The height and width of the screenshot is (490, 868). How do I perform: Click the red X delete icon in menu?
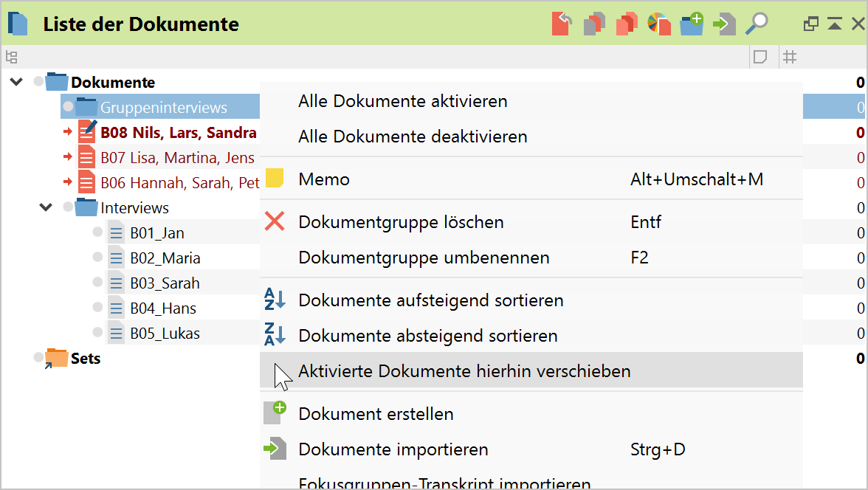pyautogui.click(x=275, y=221)
